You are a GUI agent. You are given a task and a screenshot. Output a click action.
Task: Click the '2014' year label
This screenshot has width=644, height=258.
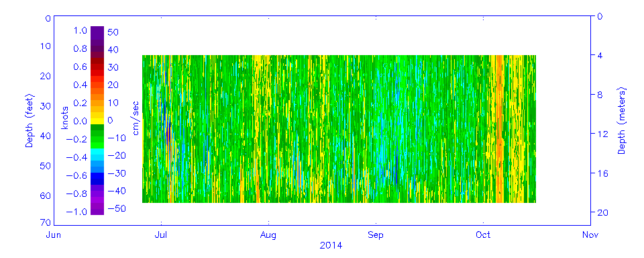(x=331, y=246)
